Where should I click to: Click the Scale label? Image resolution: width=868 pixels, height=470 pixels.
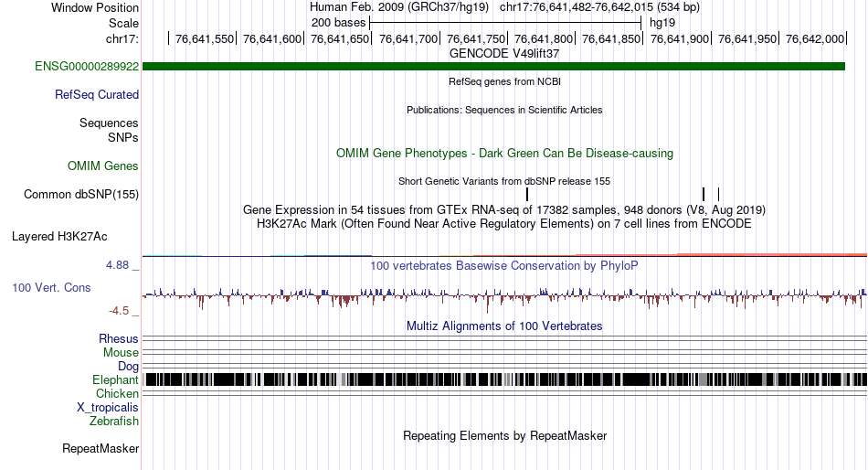(124, 23)
